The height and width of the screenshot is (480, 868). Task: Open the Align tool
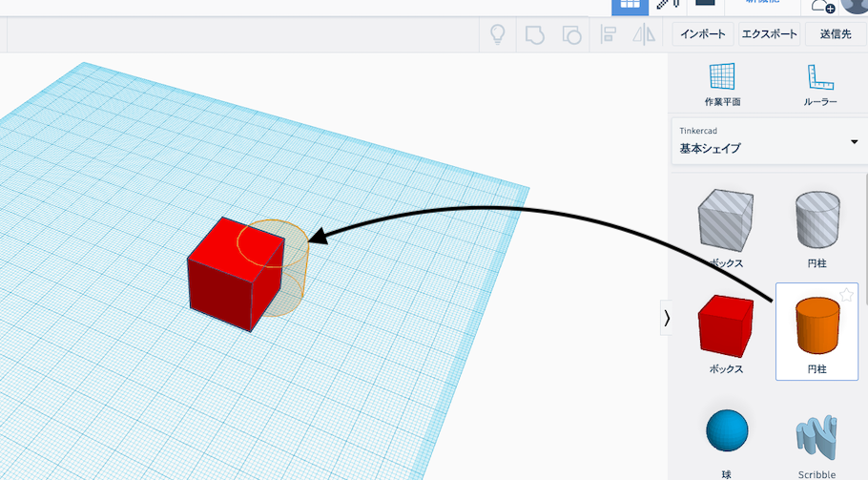[608, 35]
